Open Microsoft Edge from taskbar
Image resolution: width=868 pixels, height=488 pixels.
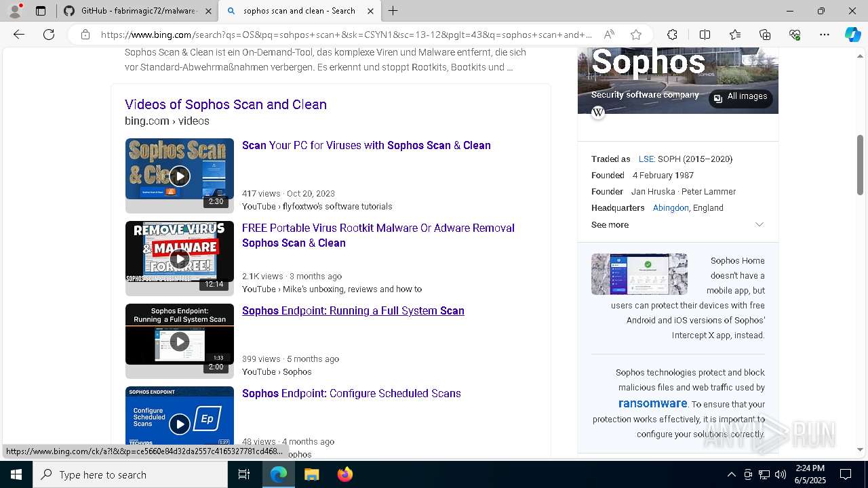[x=279, y=474]
